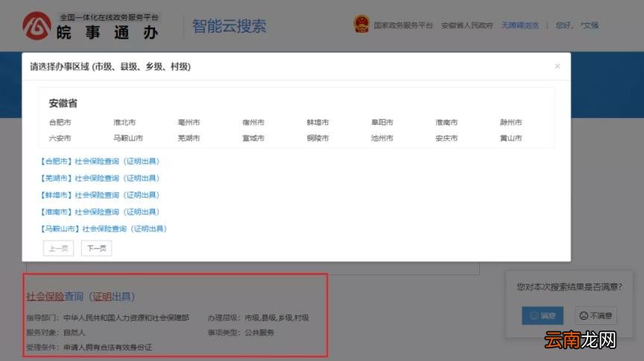Click 事项类型: 公共服务 text
The height and width of the screenshot is (361, 644).
click(241, 333)
